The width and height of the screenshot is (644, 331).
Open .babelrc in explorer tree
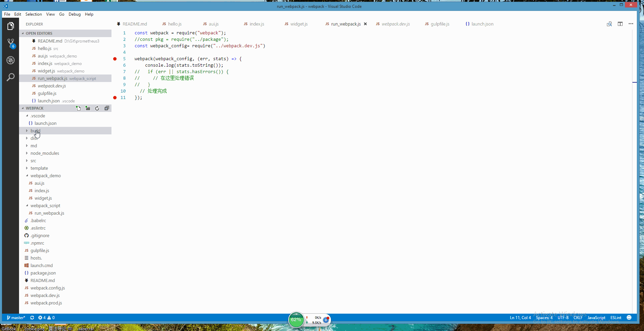click(65, 220)
